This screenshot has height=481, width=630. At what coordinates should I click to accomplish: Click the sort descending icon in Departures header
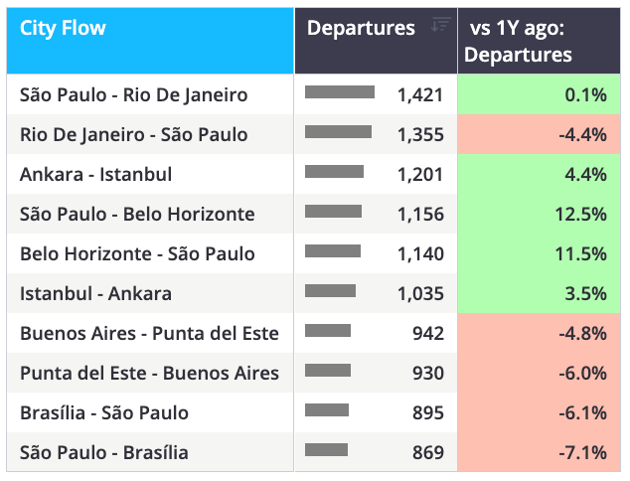click(x=441, y=25)
